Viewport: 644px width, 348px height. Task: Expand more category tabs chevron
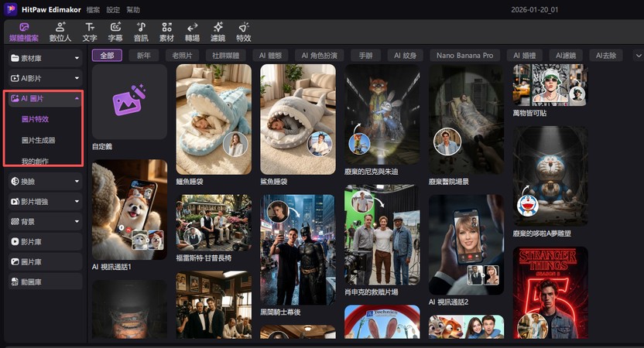pos(639,56)
